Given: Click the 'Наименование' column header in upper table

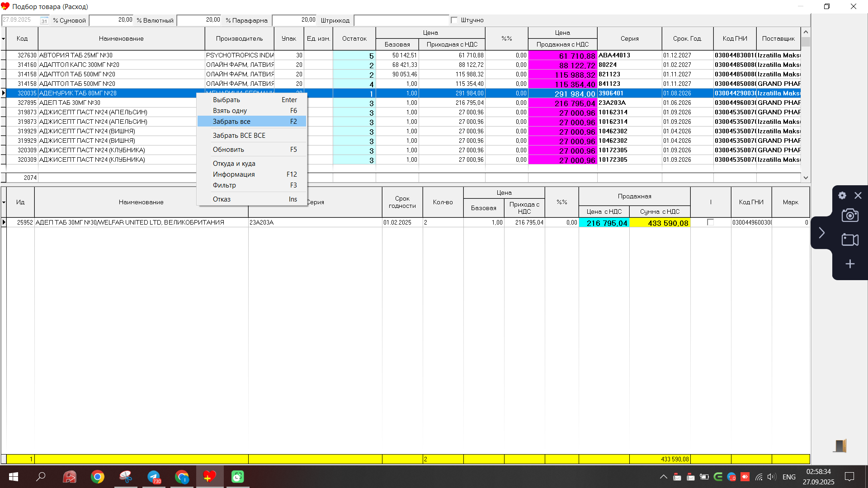Looking at the screenshot, I should 121,39.
